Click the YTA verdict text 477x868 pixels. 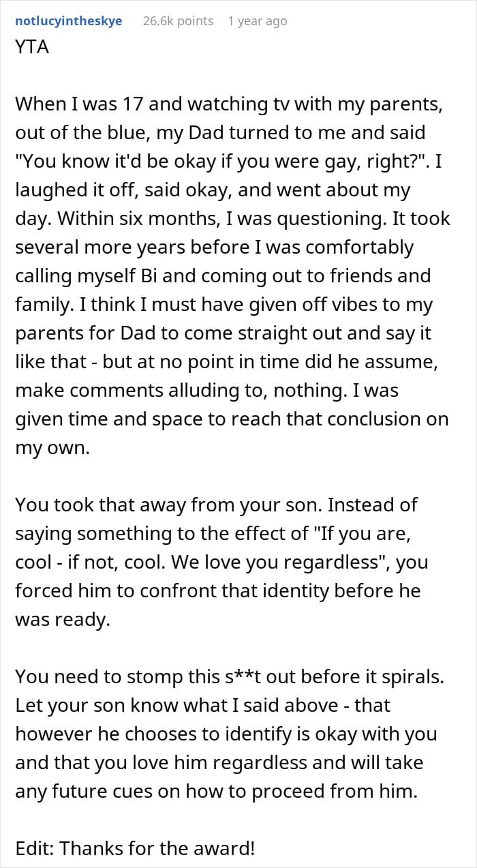coord(32,48)
